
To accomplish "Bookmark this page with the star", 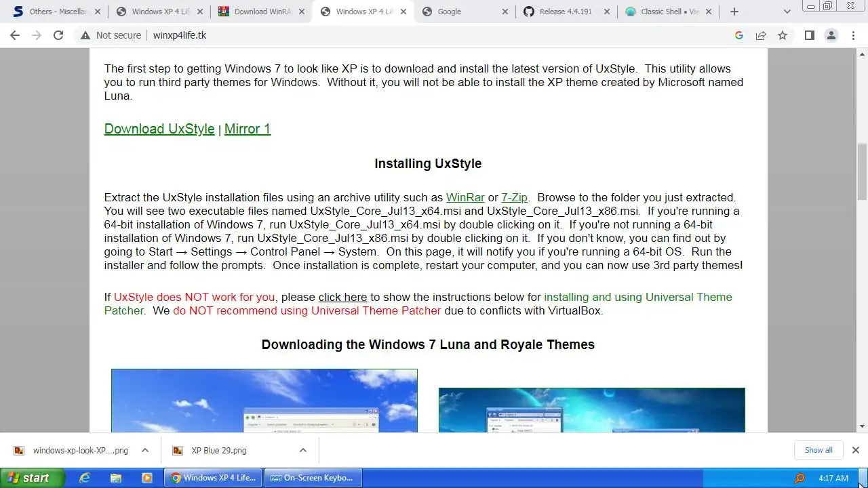I will click(783, 35).
